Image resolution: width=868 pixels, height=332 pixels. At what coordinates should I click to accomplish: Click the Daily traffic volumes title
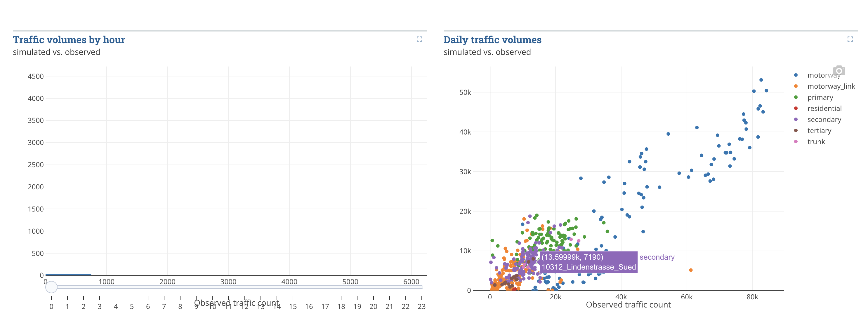493,39
